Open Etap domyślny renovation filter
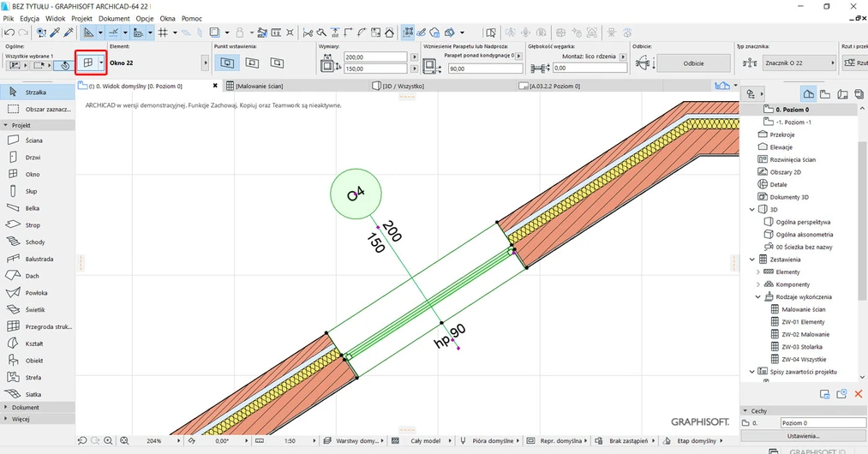The image size is (868, 454). pyautogui.click(x=697, y=440)
